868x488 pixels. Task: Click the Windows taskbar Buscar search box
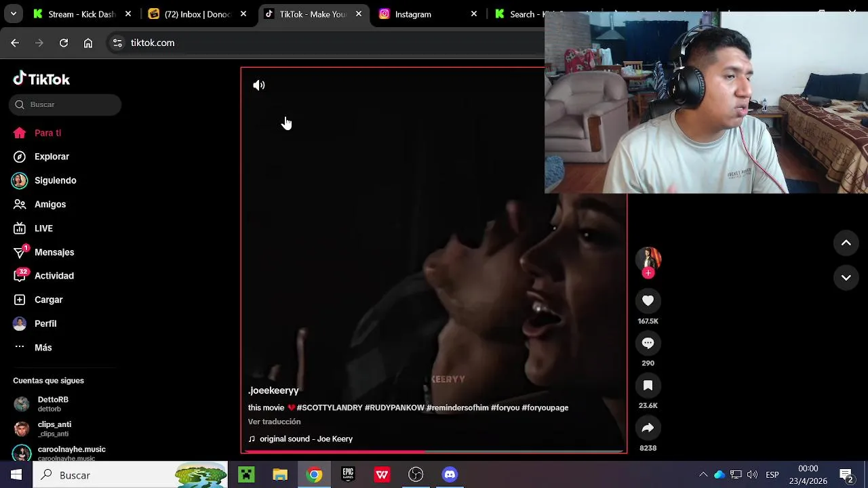pyautogui.click(x=131, y=474)
